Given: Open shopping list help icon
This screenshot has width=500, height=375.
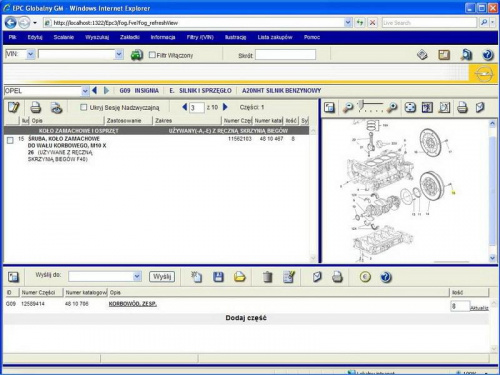Looking at the screenshot, I should coord(386,277).
